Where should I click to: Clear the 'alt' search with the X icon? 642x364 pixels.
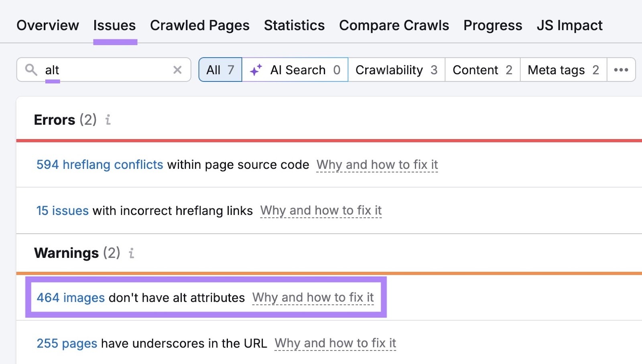click(177, 70)
